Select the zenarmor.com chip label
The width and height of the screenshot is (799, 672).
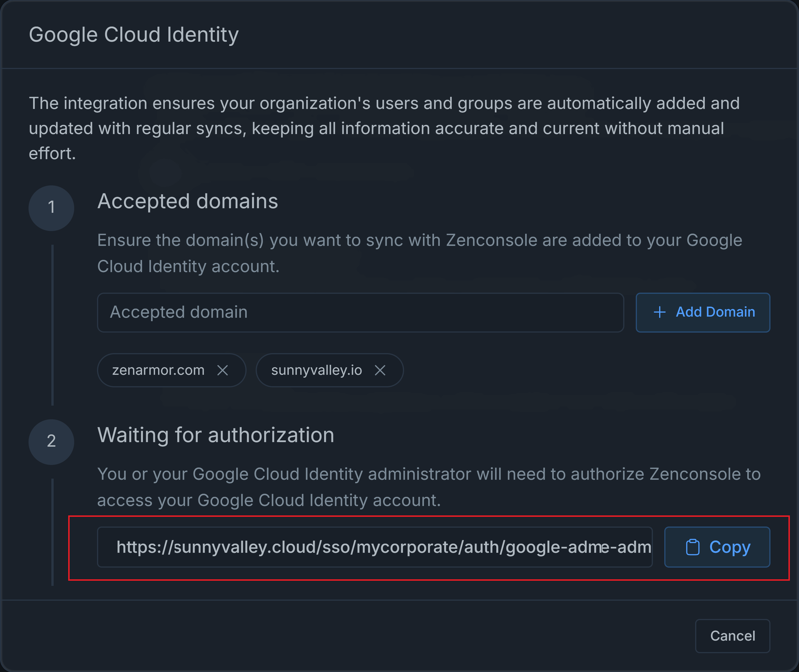158,370
